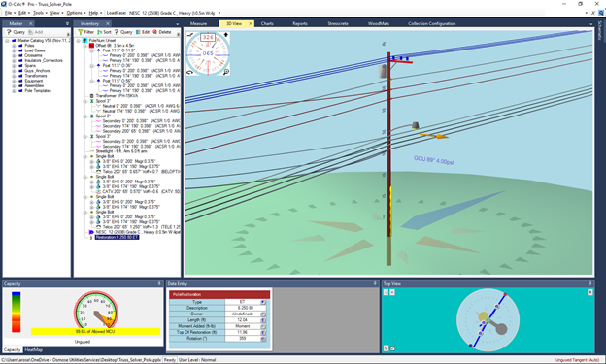Click the capacity color gradient bar
This screenshot has height=364, width=606.
(16, 312)
